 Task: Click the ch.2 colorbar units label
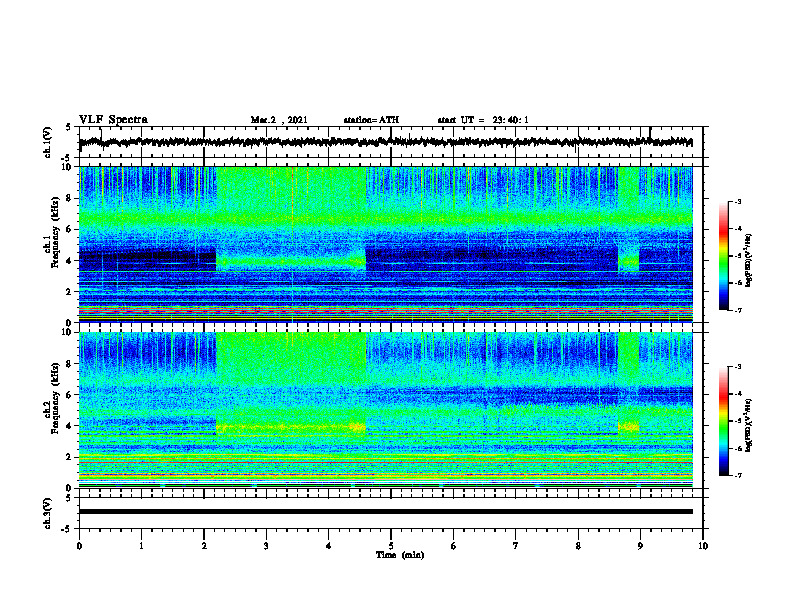(748, 425)
